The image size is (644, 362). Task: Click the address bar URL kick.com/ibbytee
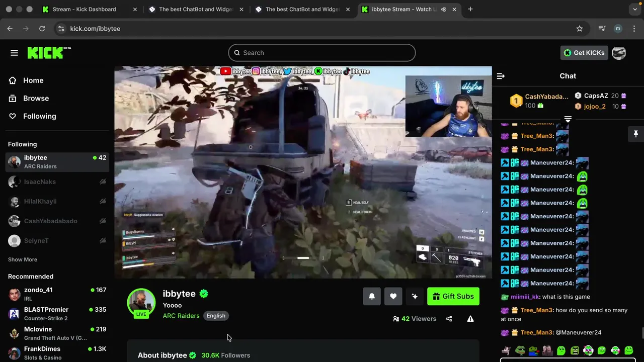tap(95, 29)
